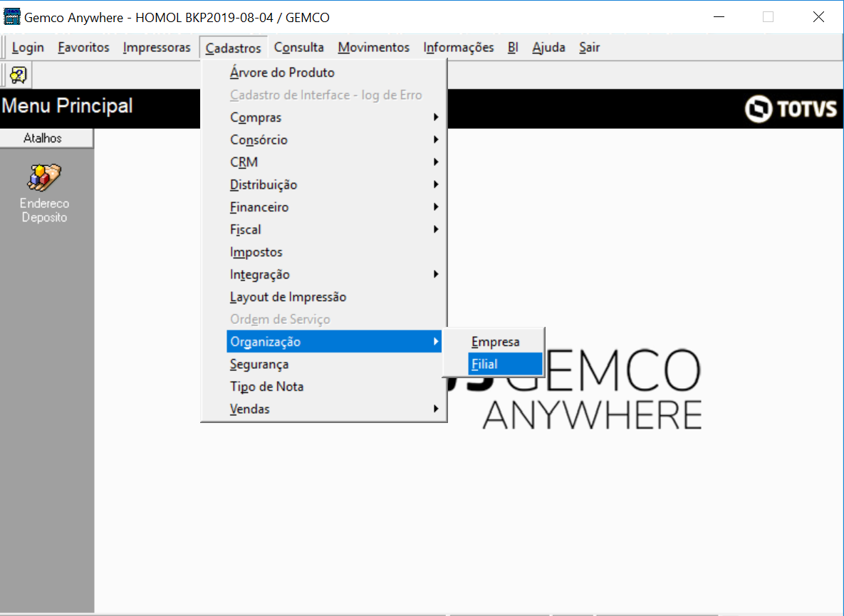Choose Empresa in Organização submenu
844x616 pixels.
505,342
